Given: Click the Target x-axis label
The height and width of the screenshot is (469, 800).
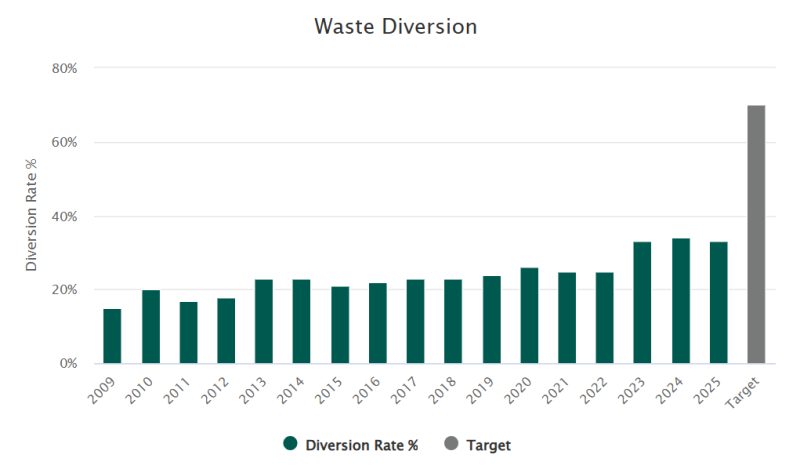Looking at the screenshot, I should tap(742, 392).
